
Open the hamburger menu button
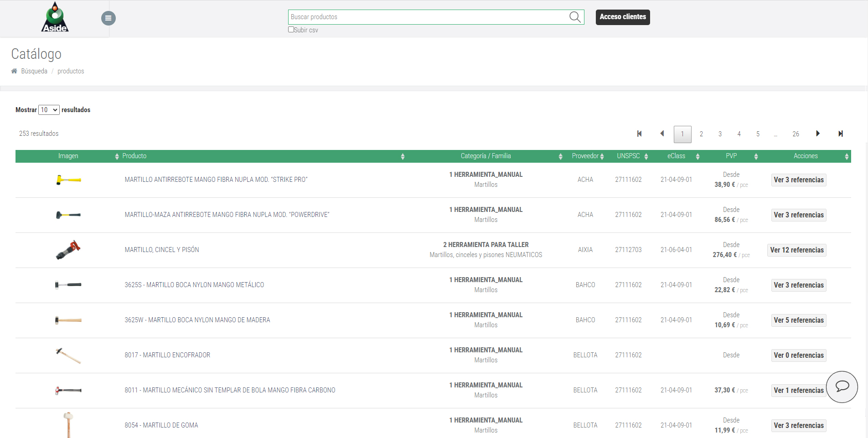[108, 18]
